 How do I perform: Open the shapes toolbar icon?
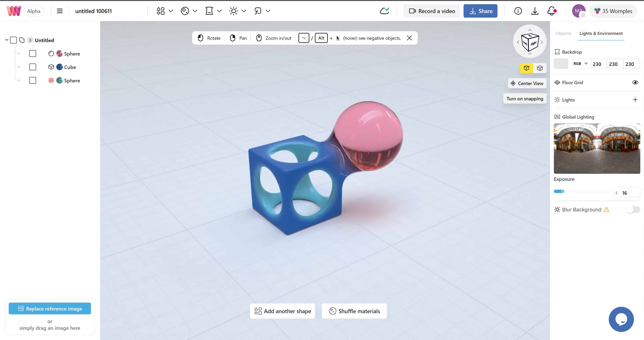point(160,11)
